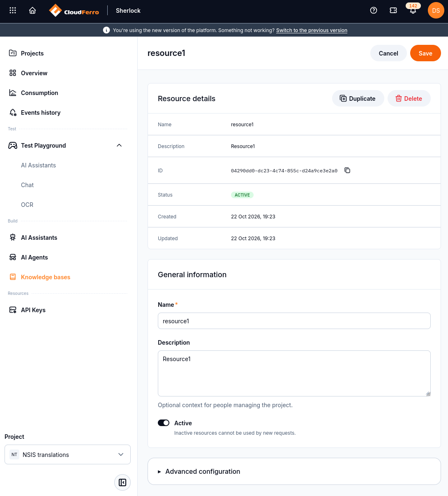The height and width of the screenshot is (496, 448).
Task: Open Overview in the sidebar
Action: (34, 73)
